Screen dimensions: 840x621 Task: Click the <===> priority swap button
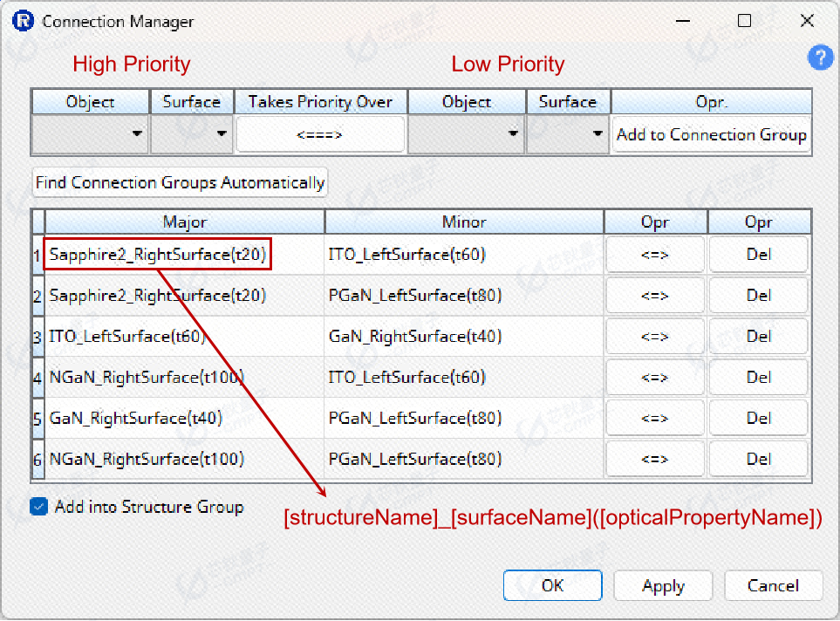[x=320, y=134]
